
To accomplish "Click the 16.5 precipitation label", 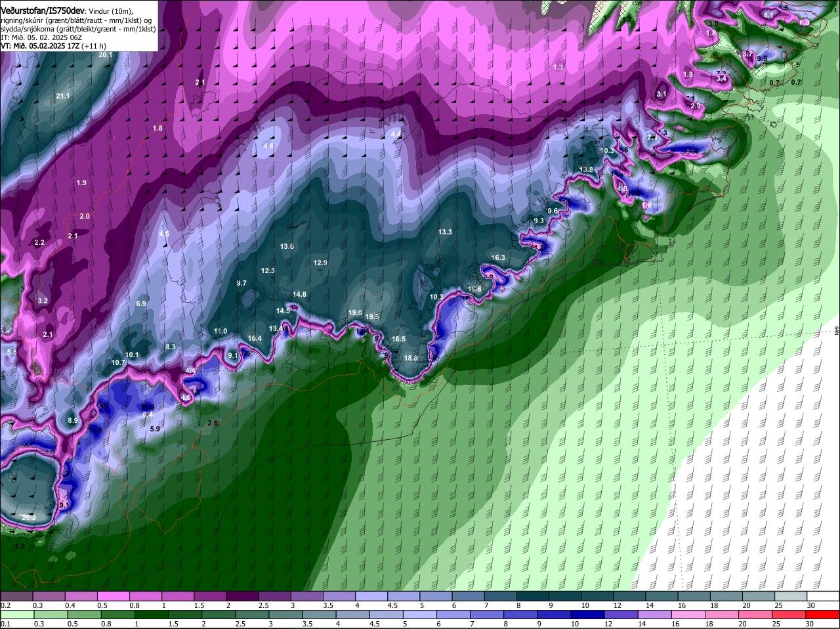I will point(398,339).
